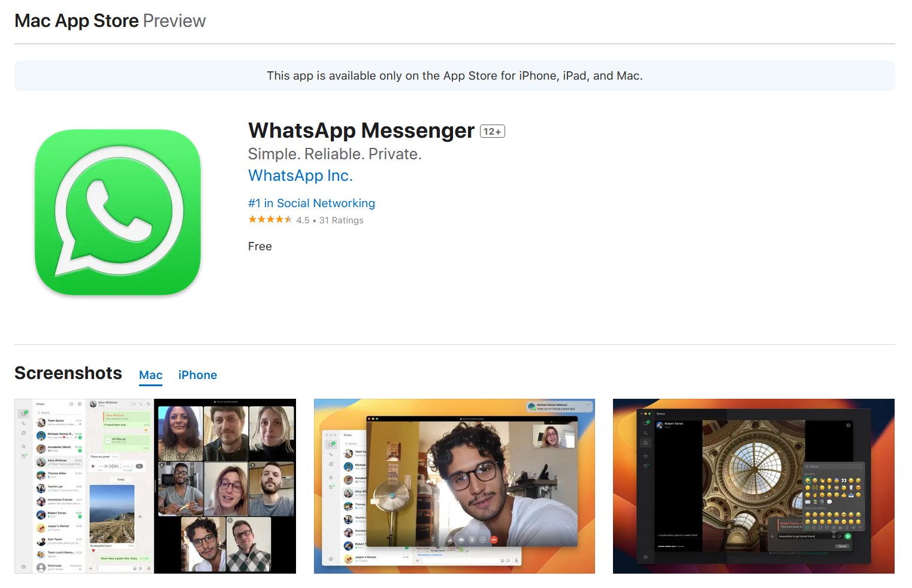Select the mountain photo in the chat
This screenshot has width=912, height=588.
[x=112, y=513]
